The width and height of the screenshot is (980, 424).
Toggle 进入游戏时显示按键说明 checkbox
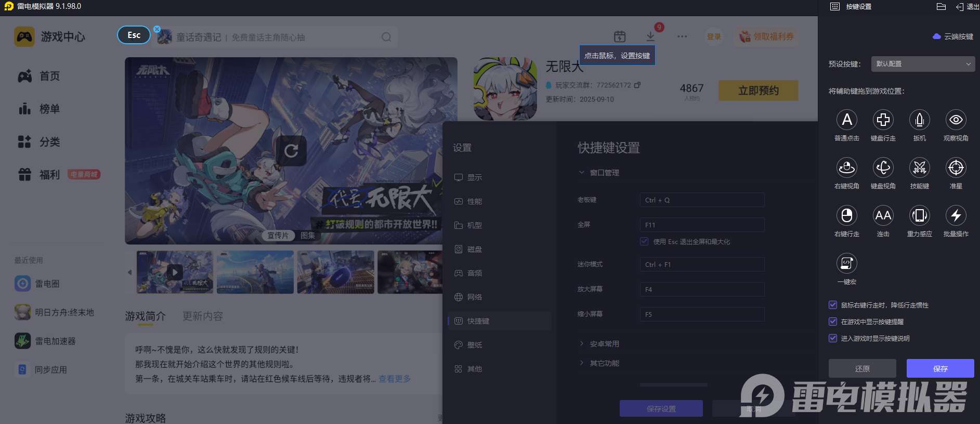point(833,338)
